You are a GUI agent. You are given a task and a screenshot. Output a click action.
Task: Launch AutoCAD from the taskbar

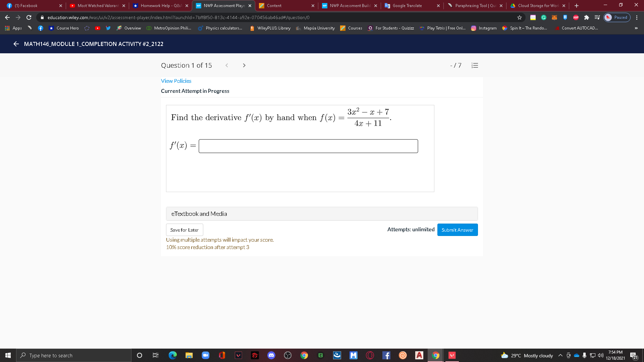pyautogui.click(x=419, y=355)
